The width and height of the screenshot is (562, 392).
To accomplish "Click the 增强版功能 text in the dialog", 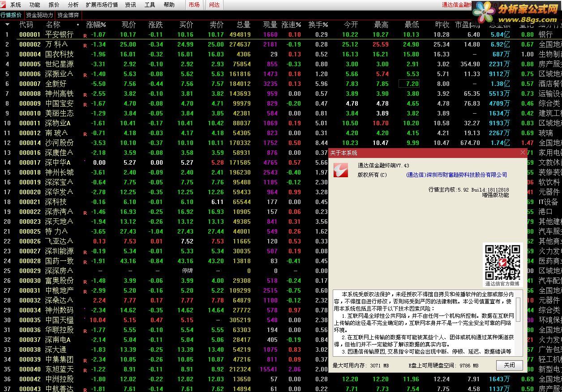I will (495, 195).
